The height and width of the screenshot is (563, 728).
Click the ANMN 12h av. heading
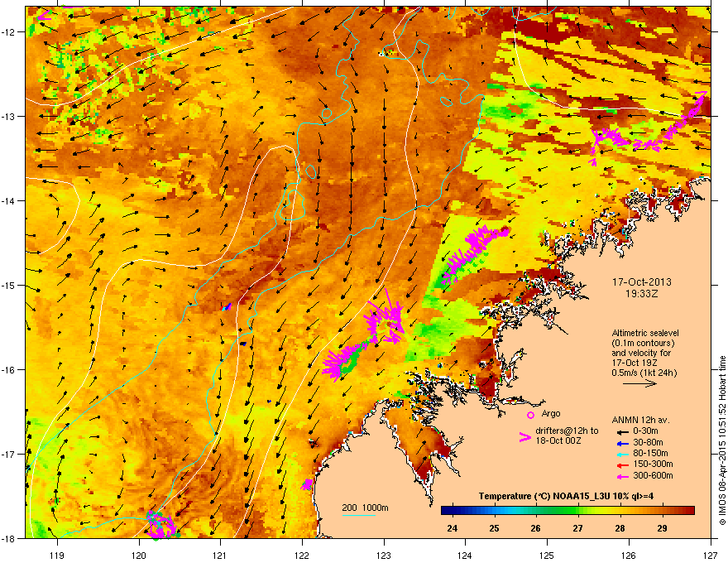pyautogui.click(x=640, y=420)
